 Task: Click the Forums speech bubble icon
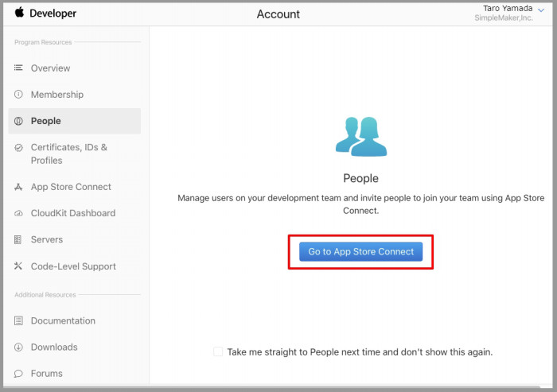pos(18,374)
